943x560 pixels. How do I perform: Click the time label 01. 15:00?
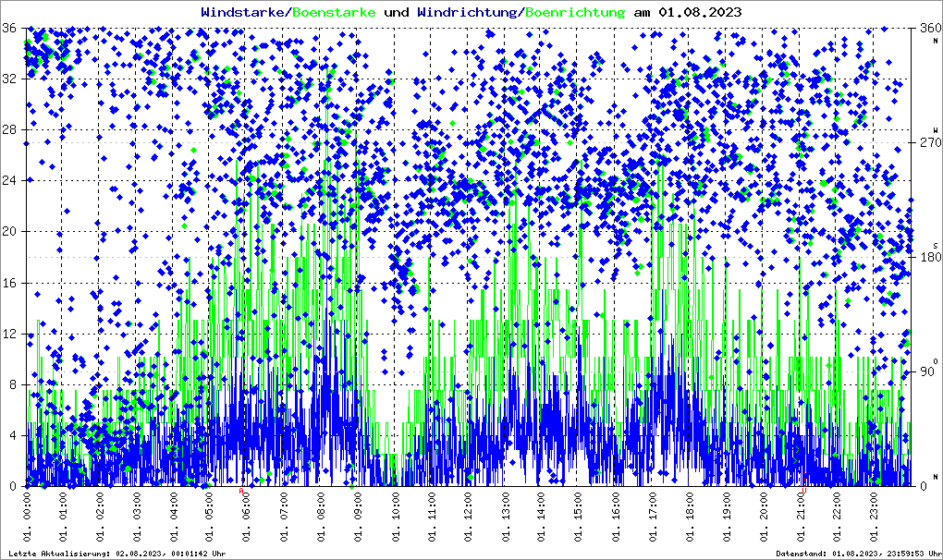coord(579,517)
